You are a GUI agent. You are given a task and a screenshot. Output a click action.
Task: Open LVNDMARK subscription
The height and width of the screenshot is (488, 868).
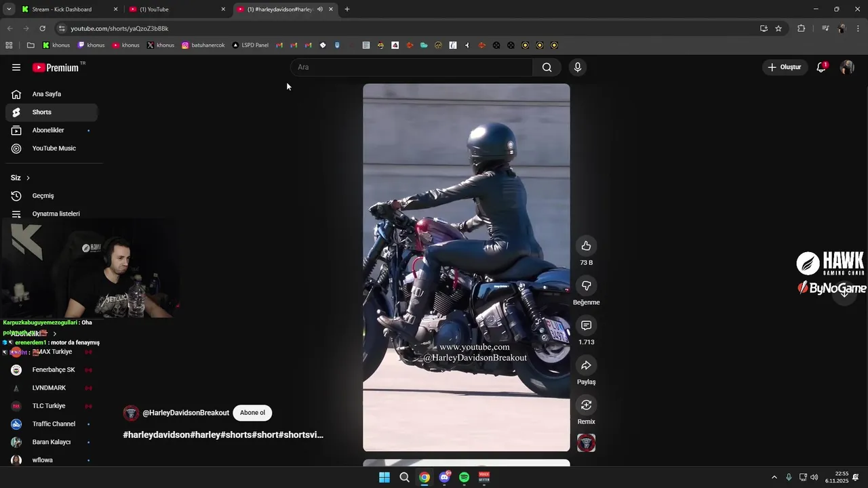tap(52, 388)
